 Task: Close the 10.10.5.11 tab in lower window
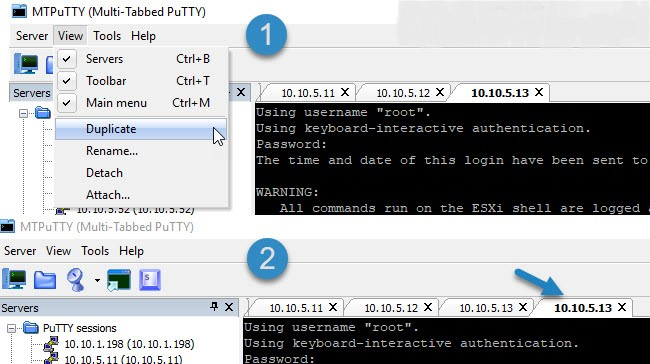[333, 307]
